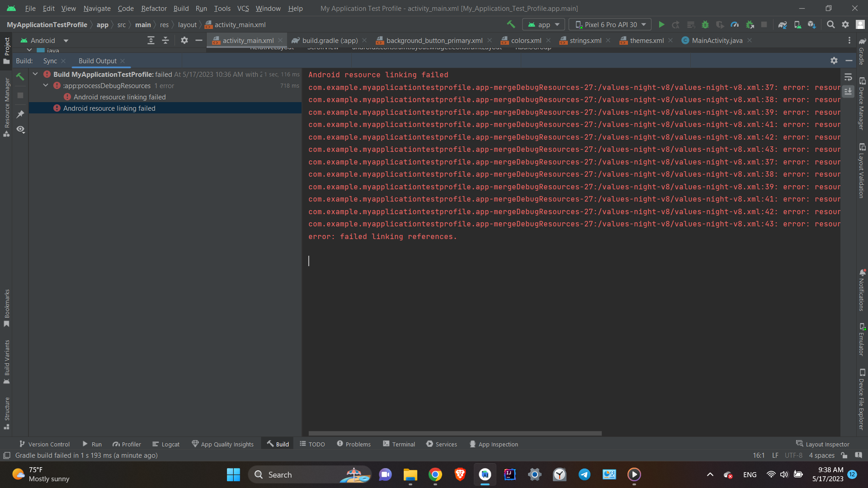Screen dimensions: 868x488
Task: Run the app with green play icon
Action: [661, 24]
